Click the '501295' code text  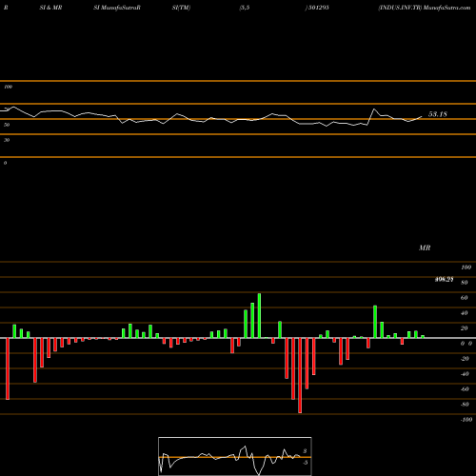click(x=318, y=8)
